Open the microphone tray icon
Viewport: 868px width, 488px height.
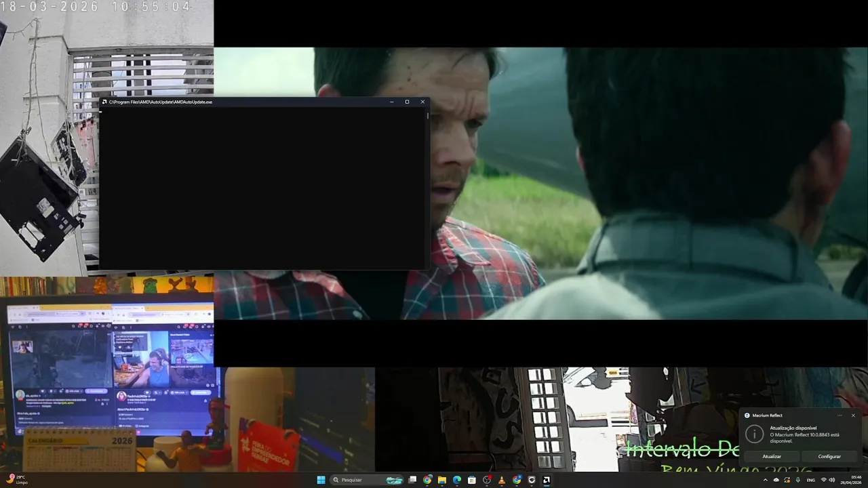click(x=798, y=480)
